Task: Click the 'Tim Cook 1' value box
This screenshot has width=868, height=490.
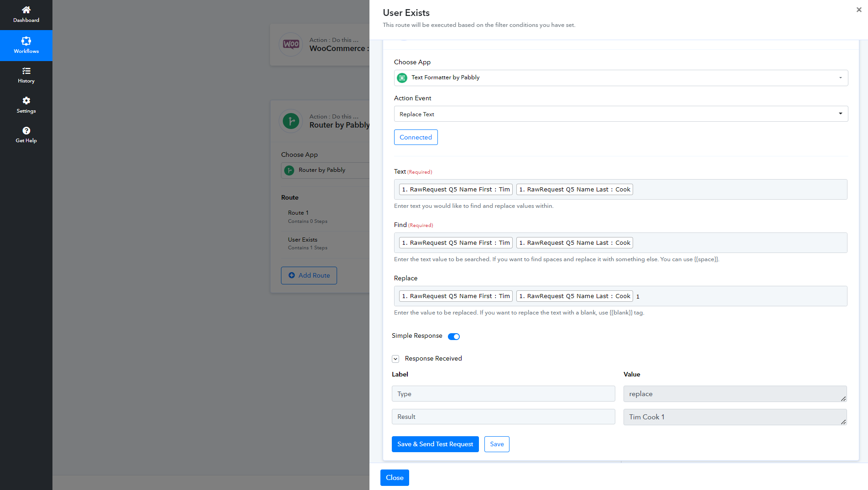Action: tap(735, 417)
